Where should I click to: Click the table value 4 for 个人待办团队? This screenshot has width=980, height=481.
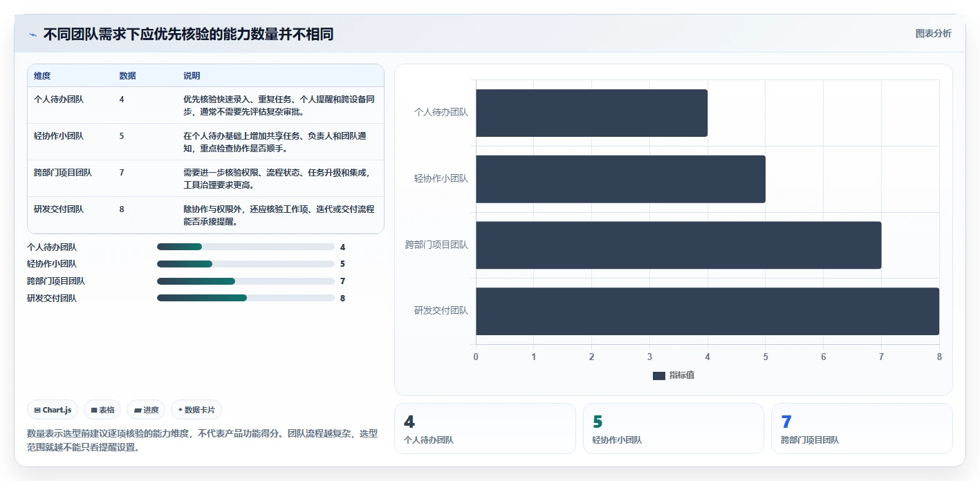click(122, 100)
